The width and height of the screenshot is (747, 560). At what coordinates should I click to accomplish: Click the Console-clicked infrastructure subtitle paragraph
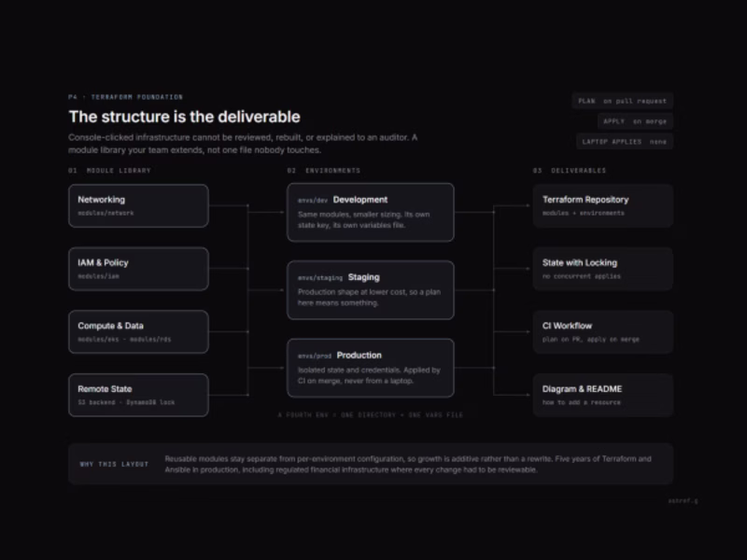(x=243, y=144)
